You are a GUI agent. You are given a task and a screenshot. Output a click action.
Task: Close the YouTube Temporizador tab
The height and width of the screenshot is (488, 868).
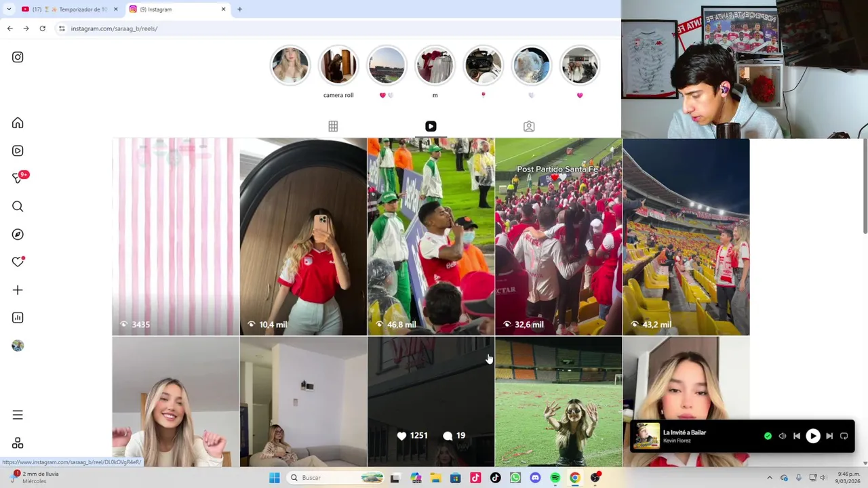click(x=115, y=9)
